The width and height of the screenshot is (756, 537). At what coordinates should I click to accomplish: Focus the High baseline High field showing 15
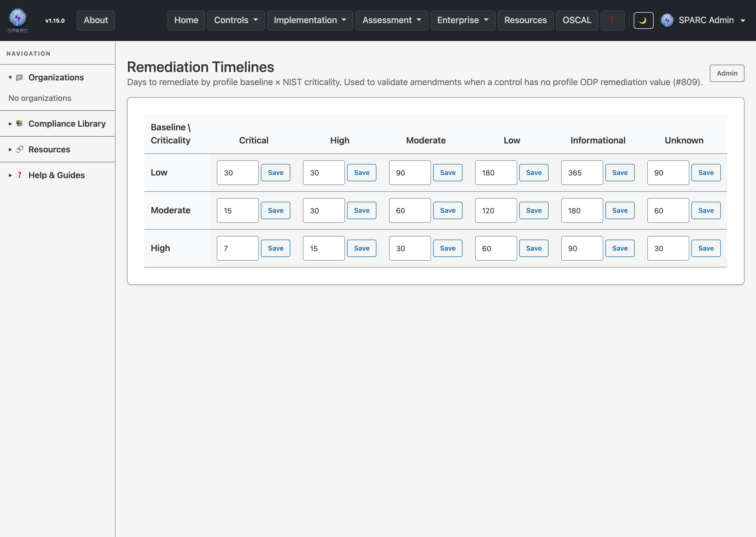[x=324, y=248]
